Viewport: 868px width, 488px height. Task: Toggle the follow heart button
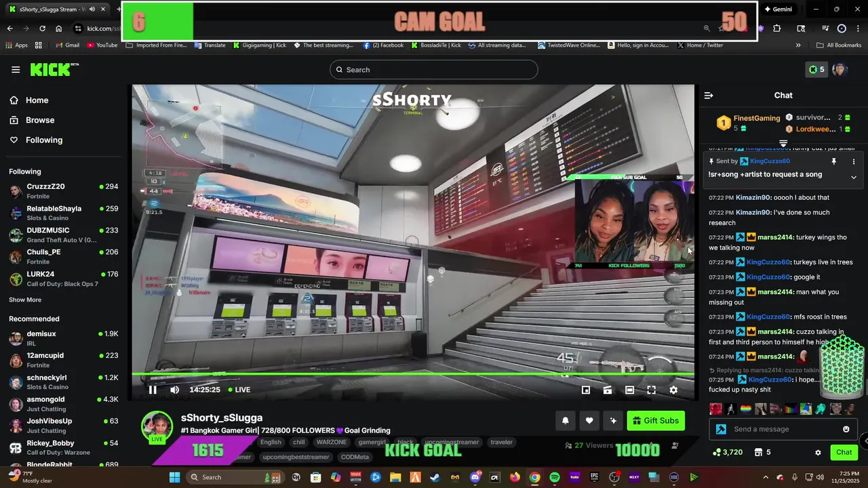point(589,421)
